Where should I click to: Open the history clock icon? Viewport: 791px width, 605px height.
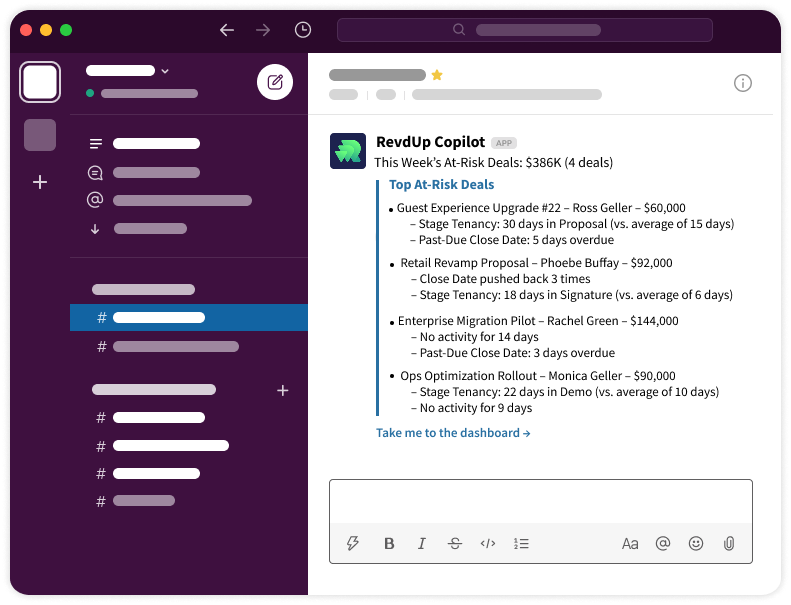coord(303,30)
